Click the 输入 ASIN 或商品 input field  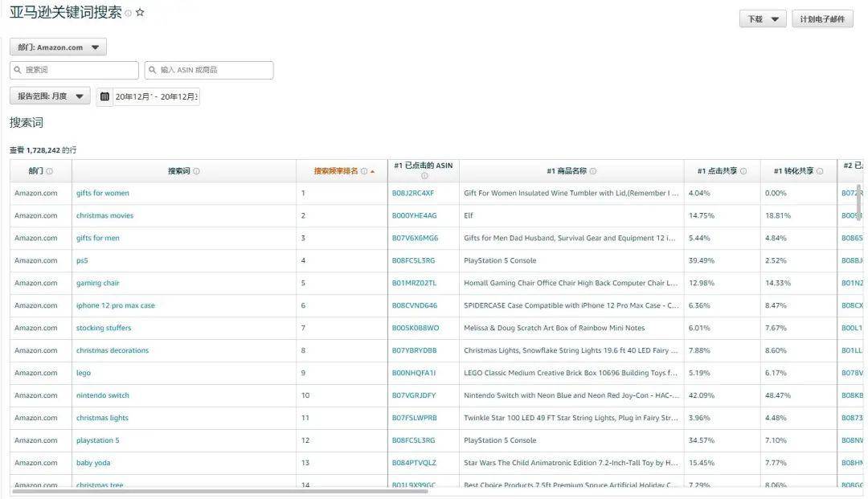[209, 70]
